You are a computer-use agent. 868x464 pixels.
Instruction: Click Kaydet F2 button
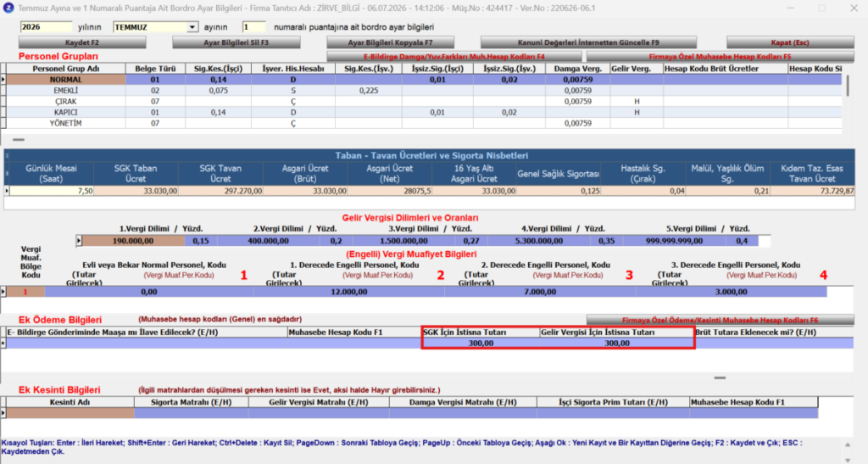82,42
